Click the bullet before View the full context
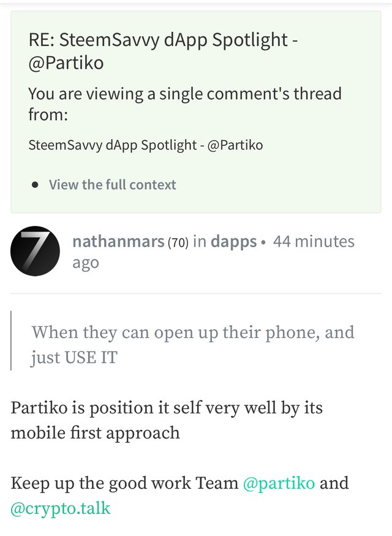This screenshot has height=536, width=392. click(x=35, y=185)
